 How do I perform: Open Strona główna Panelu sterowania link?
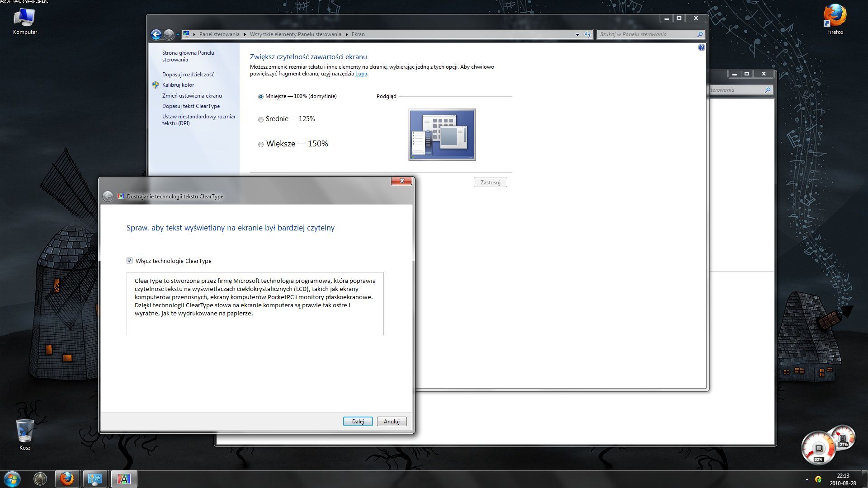[x=188, y=56]
